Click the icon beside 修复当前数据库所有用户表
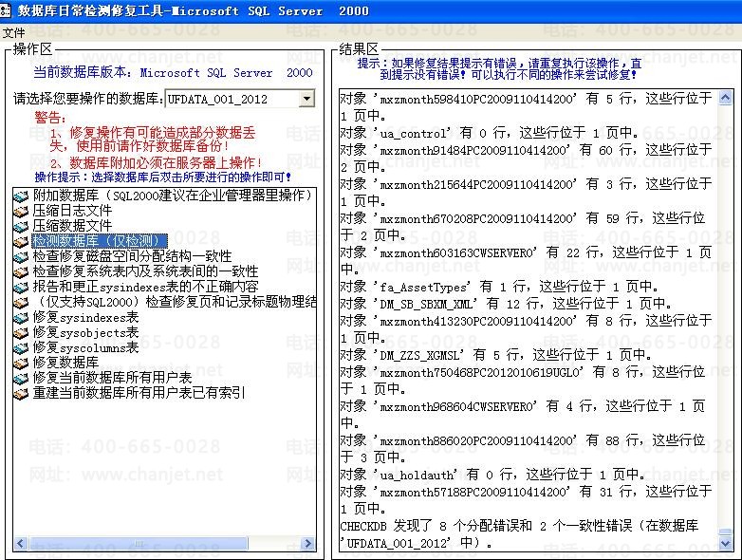Viewport: 742px width, 560px height. pos(21,378)
